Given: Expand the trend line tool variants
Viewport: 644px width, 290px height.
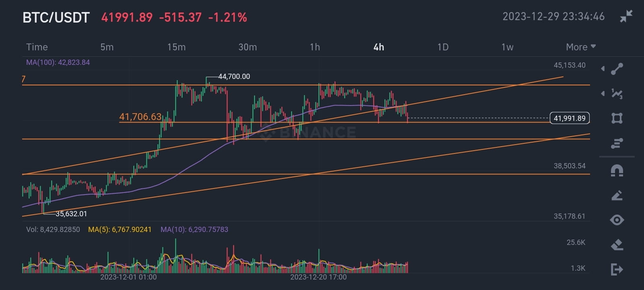Looking at the screenshot, I should pyautogui.click(x=603, y=68).
